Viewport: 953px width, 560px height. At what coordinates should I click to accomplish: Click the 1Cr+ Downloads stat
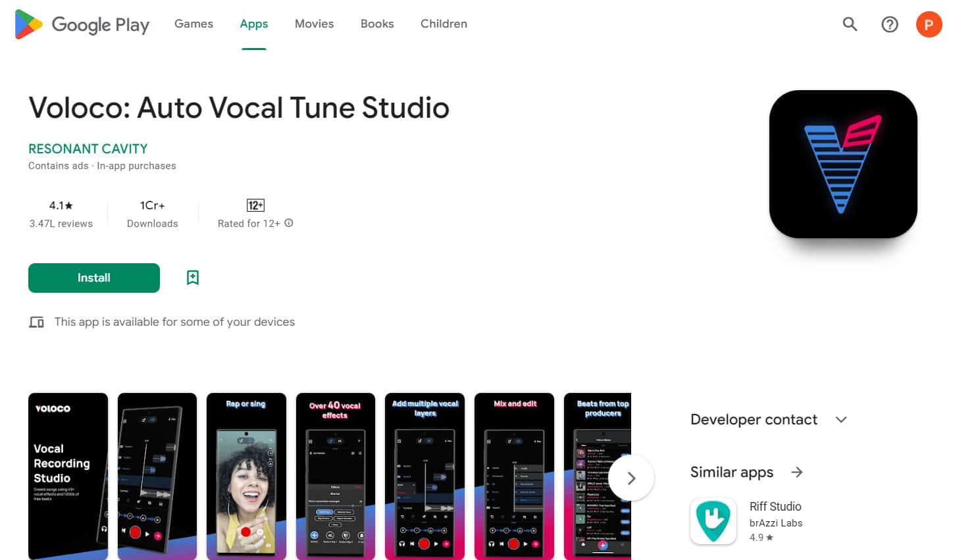coord(152,214)
